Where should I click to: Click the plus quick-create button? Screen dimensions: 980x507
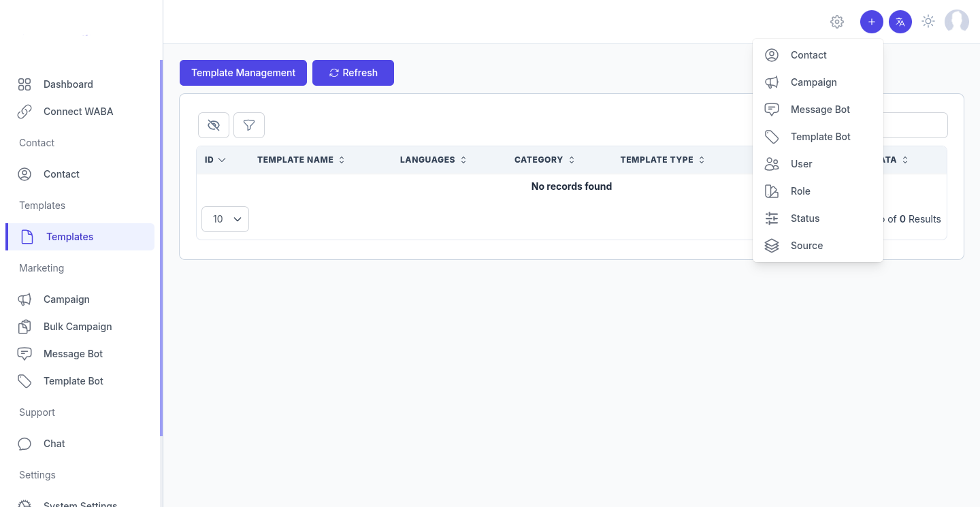[x=872, y=22]
